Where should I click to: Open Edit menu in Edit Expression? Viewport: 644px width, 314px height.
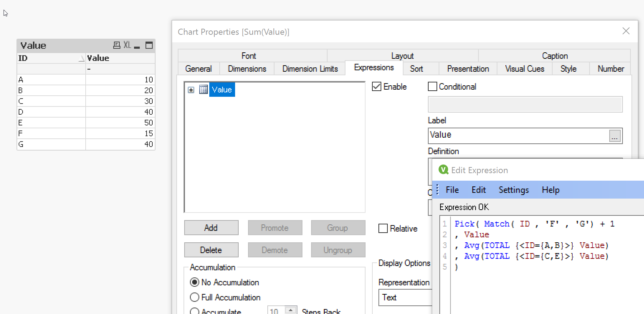(478, 190)
